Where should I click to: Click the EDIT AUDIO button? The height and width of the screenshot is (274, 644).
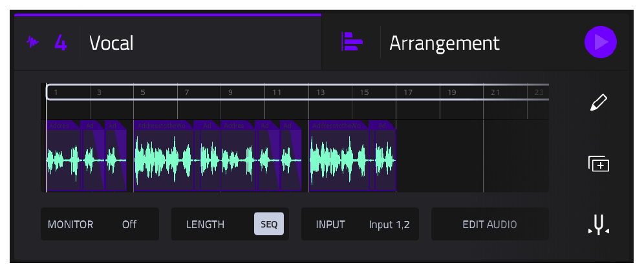click(x=490, y=224)
